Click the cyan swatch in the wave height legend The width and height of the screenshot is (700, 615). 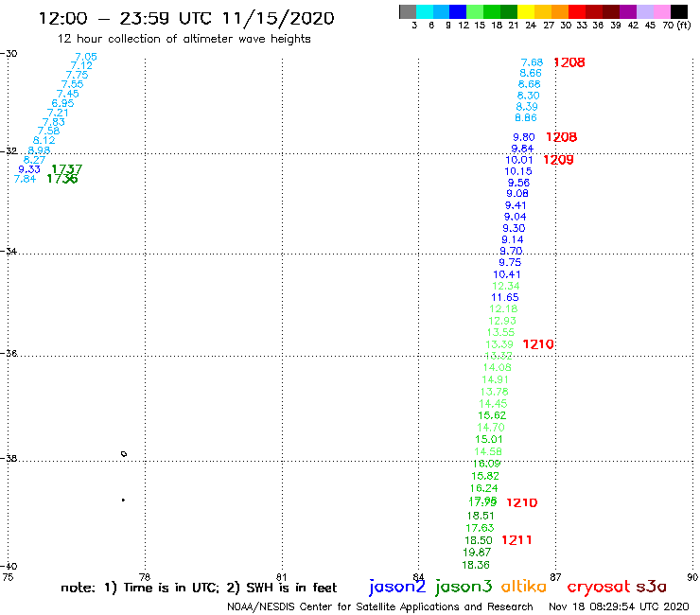[425, 11]
